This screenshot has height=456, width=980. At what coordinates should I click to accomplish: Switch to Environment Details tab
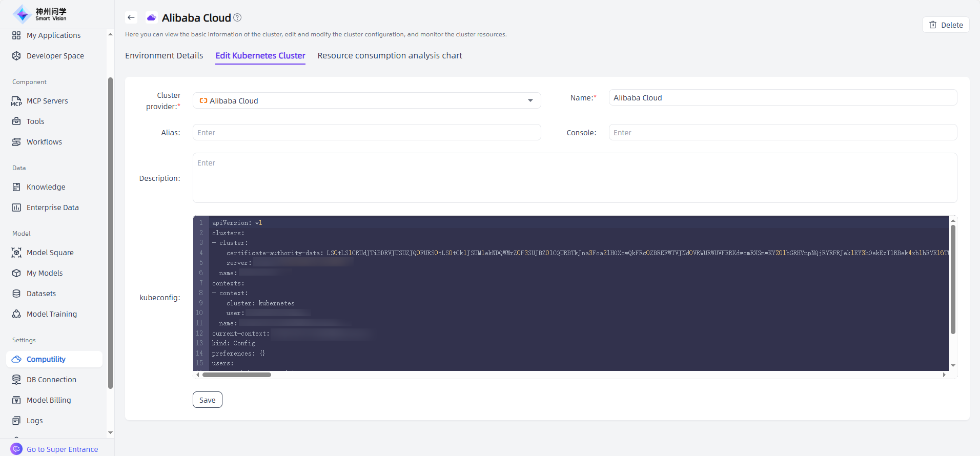coord(164,55)
